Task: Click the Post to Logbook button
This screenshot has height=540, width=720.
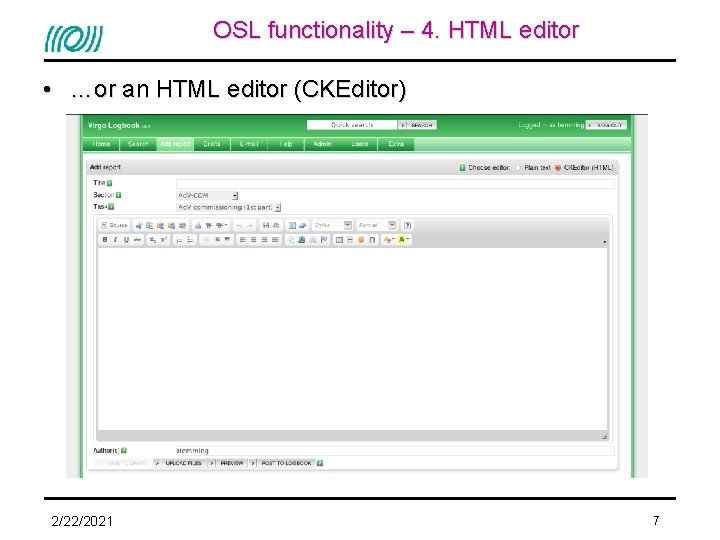Action: click(x=282, y=463)
